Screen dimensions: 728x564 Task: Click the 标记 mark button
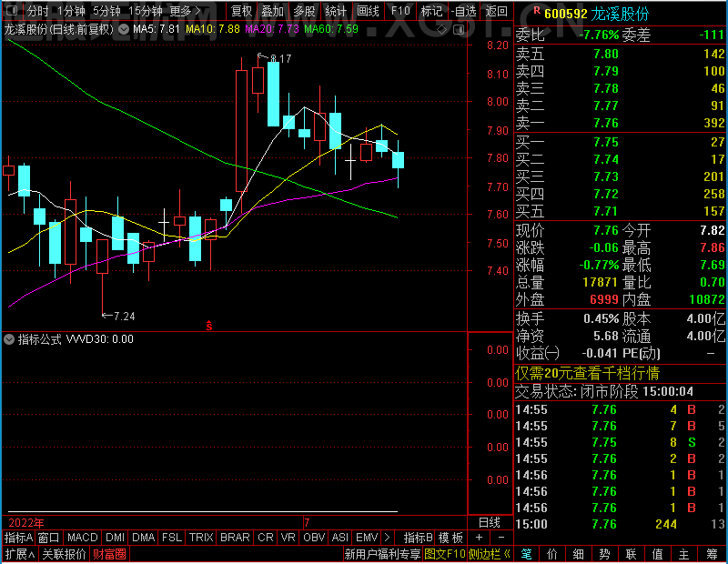click(431, 11)
